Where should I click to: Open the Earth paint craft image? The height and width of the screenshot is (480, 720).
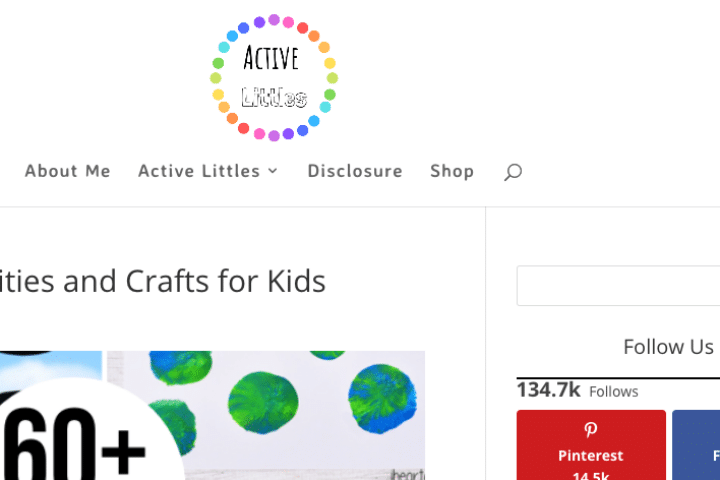[x=266, y=415]
